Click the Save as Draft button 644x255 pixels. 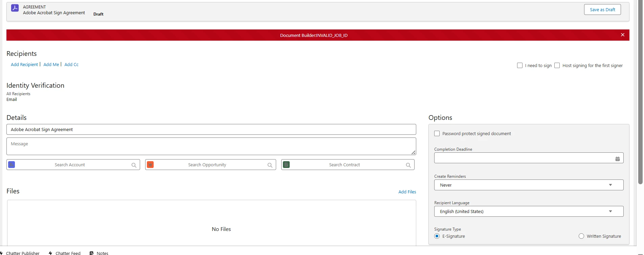click(x=602, y=9)
